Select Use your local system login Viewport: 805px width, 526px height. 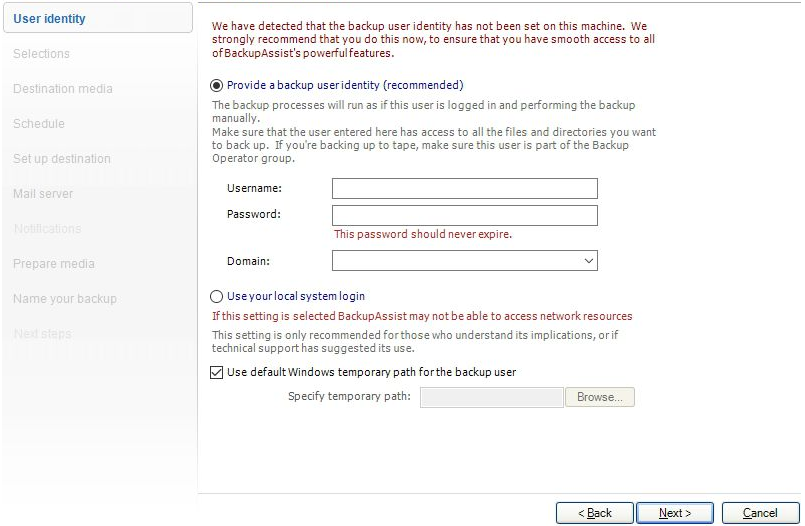click(217, 297)
